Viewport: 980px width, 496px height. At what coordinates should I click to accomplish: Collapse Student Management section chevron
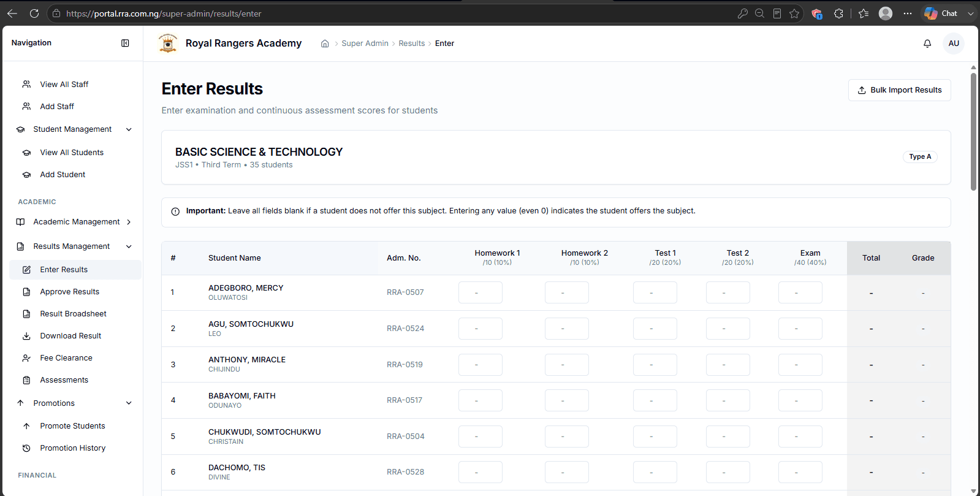coord(129,129)
